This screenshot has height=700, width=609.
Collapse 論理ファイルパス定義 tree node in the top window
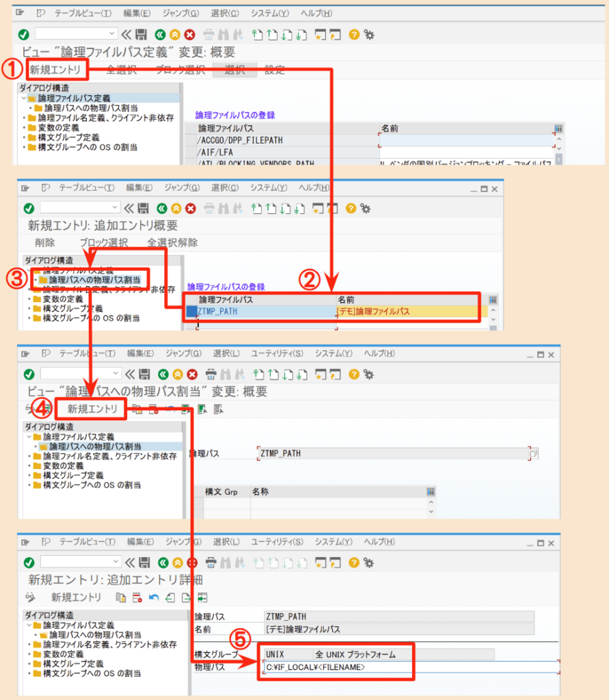tap(24, 98)
